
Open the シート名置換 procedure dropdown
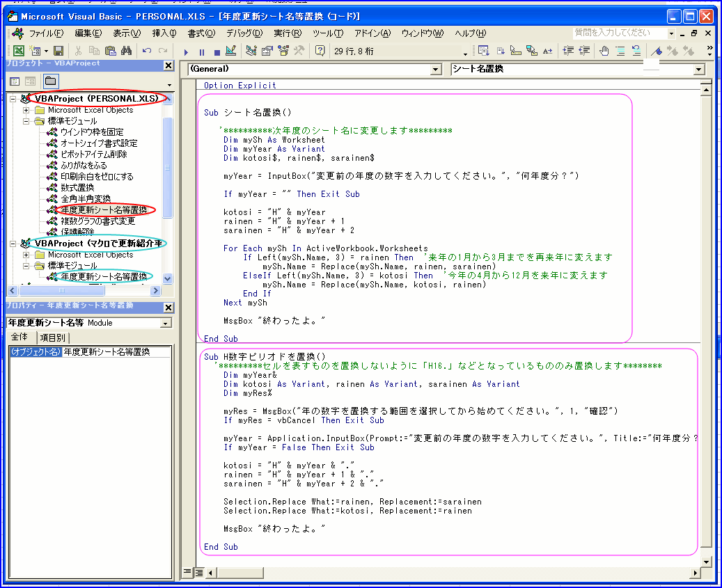(x=698, y=70)
